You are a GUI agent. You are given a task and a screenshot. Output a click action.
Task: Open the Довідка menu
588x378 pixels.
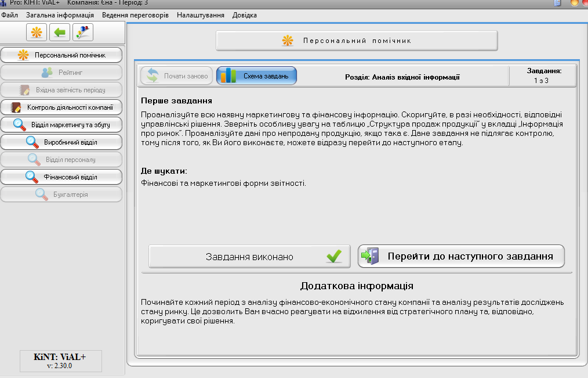click(x=245, y=15)
